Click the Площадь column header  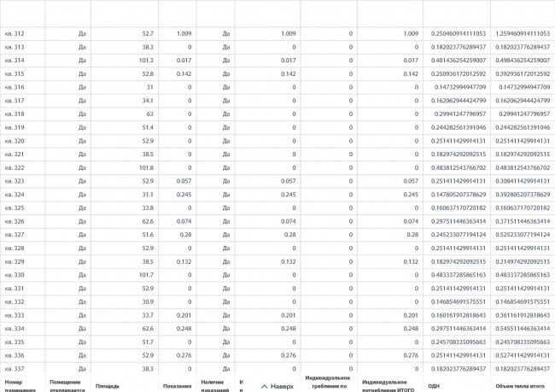pos(108,386)
